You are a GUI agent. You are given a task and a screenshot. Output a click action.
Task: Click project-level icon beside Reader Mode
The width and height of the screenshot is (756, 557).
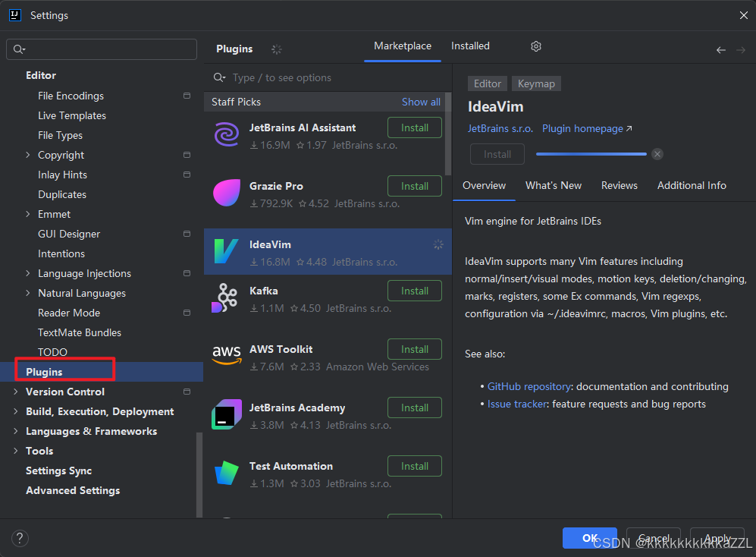[x=187, y=313]
